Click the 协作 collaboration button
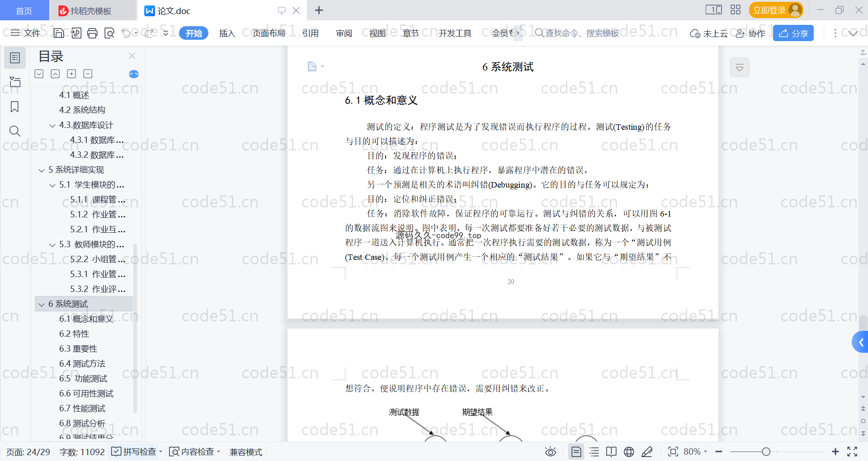Image resolution: width=868 pixels, height=461 pixels. point(750,33)
